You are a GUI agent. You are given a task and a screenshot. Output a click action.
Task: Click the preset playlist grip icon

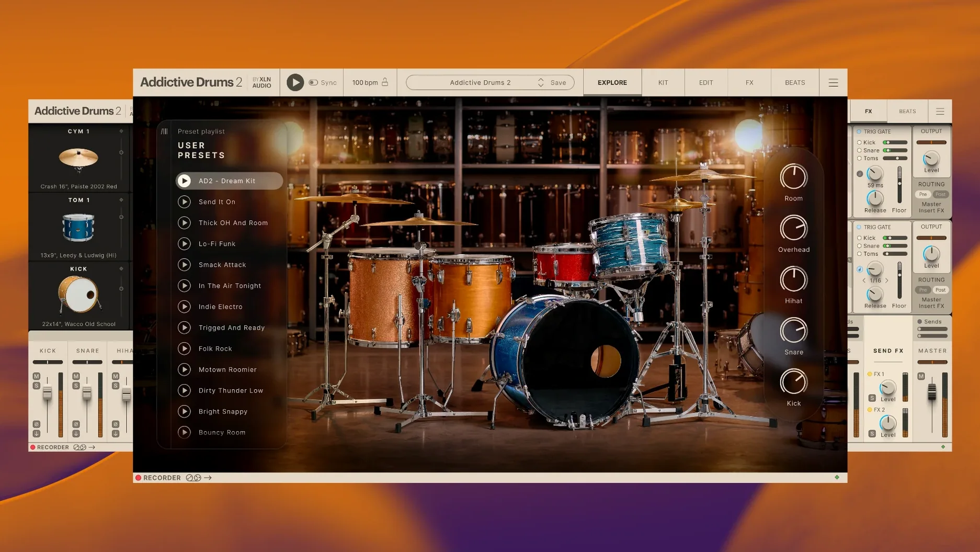click(x=164, y=131)
